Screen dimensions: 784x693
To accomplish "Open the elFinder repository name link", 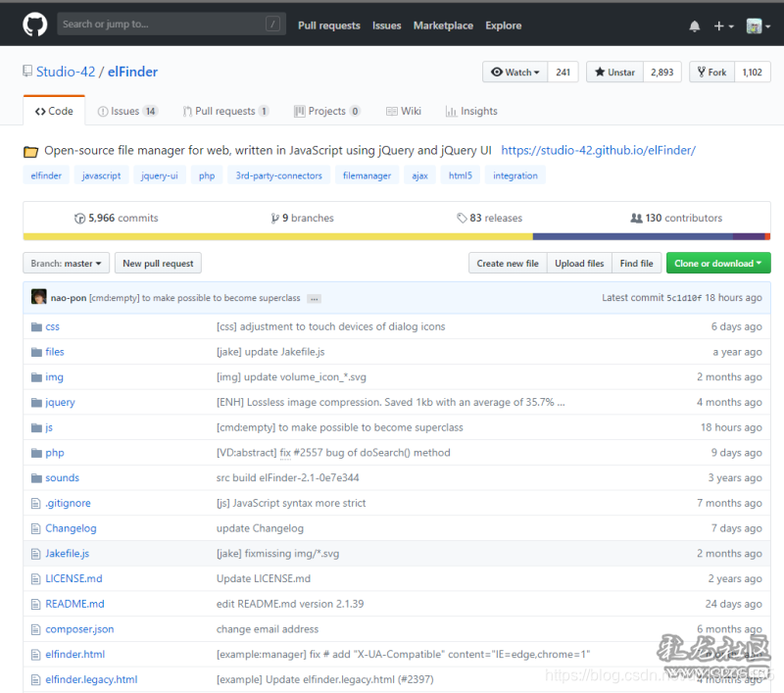I will pos(132,72).
